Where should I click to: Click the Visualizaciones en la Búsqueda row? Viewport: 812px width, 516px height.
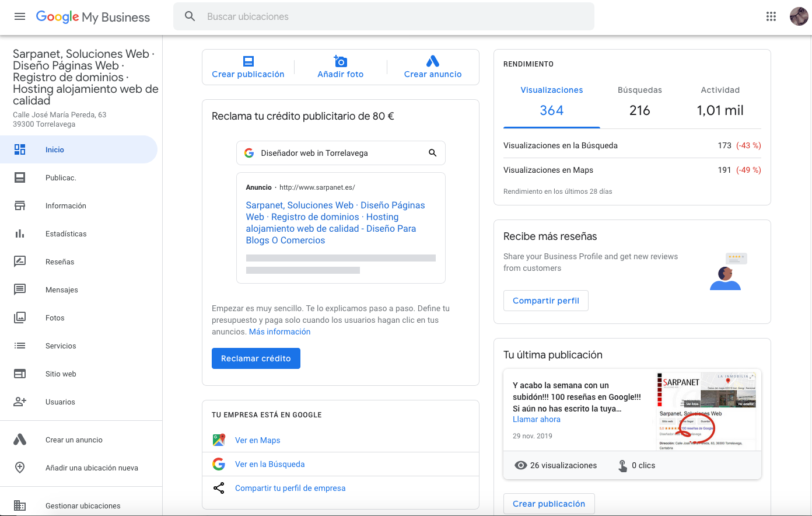[632, 145]
